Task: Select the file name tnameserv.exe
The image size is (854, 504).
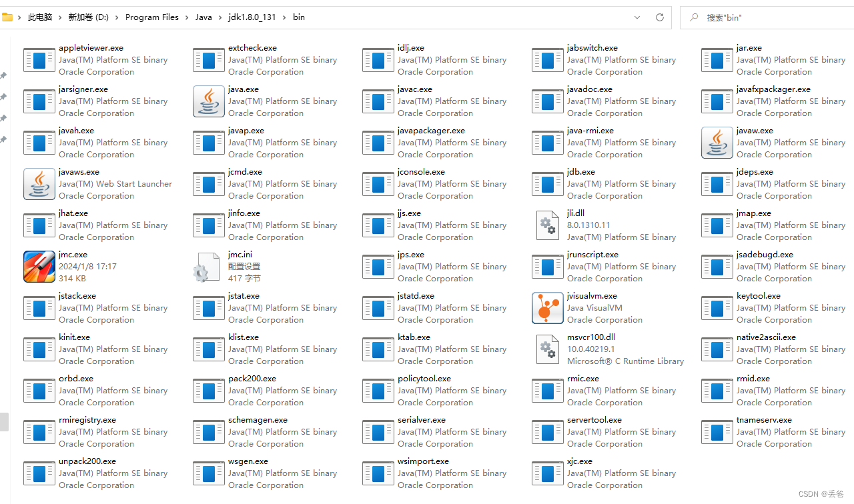Action: coord(764,420)
